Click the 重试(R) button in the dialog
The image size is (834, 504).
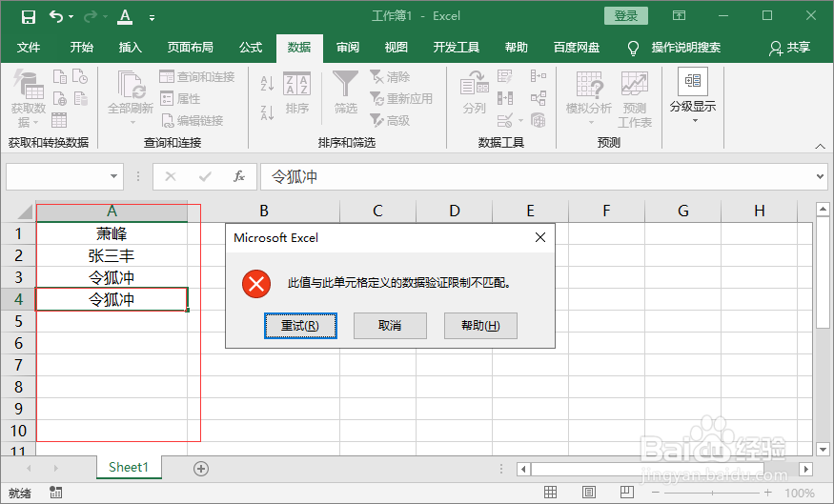pyautogui.click(x=300, y=326)
